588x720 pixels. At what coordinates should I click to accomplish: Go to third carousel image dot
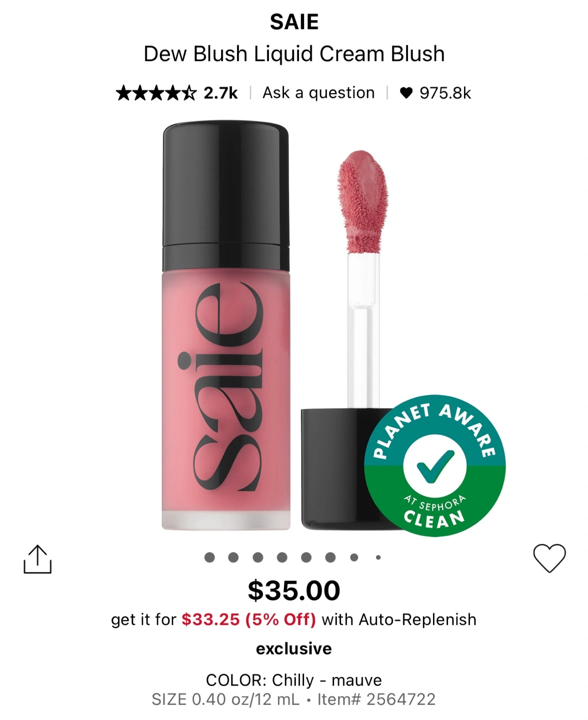click(x=258, y=557)
